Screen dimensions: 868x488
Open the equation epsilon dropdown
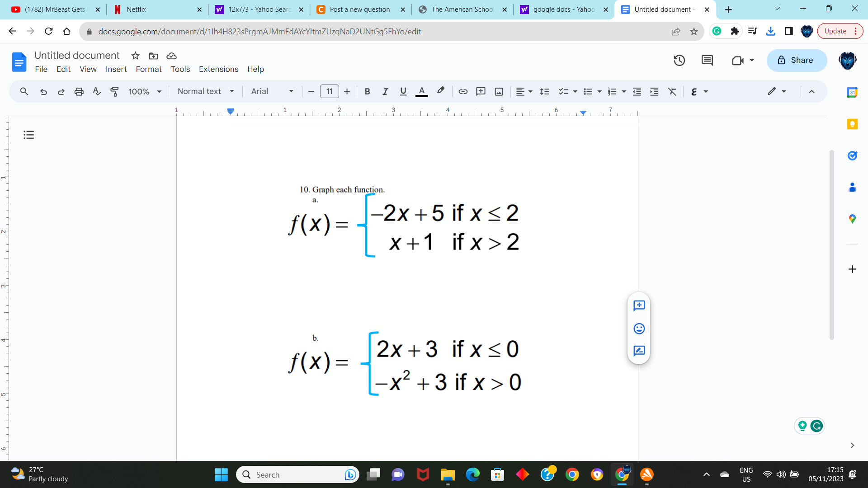coord(699,92)
